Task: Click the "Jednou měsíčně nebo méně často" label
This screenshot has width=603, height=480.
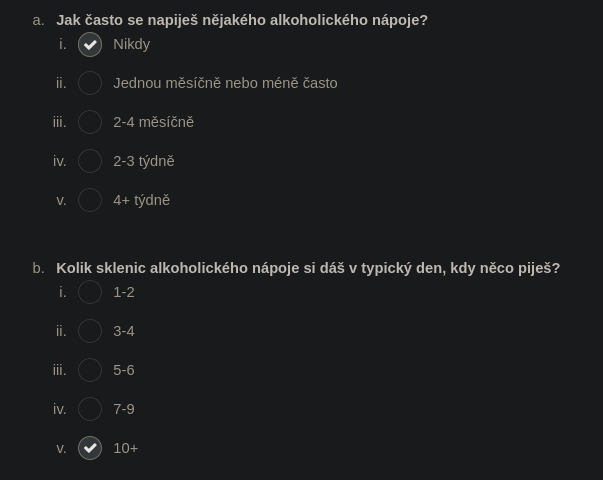Action: (x=225, y=83)
